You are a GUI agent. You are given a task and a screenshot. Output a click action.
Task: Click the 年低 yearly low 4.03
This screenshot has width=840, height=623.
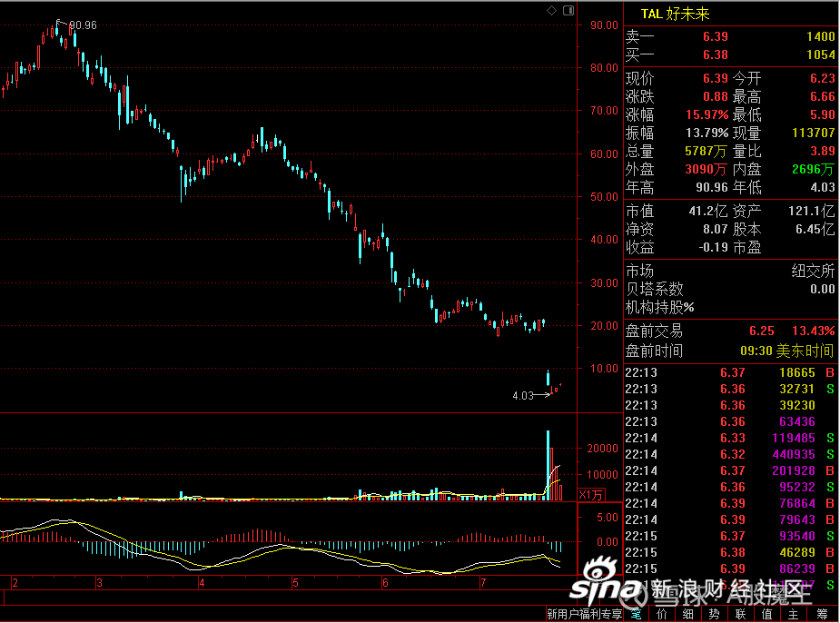point(823,187)
